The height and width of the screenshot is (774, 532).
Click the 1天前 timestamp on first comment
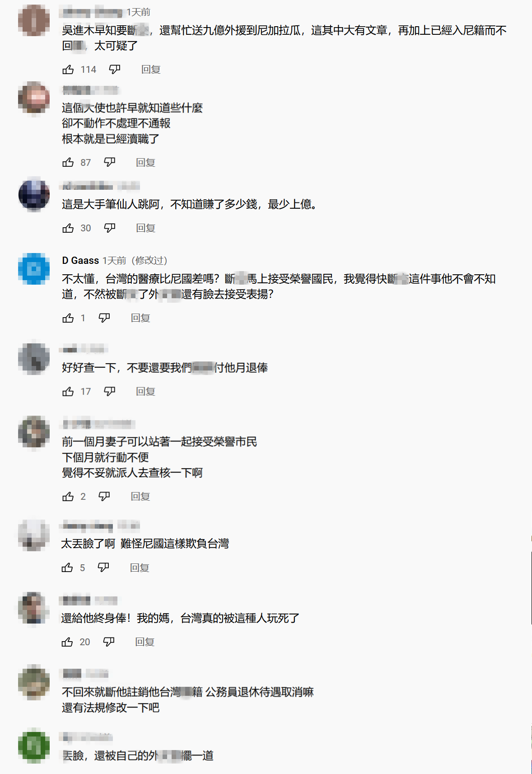[138, 12]
